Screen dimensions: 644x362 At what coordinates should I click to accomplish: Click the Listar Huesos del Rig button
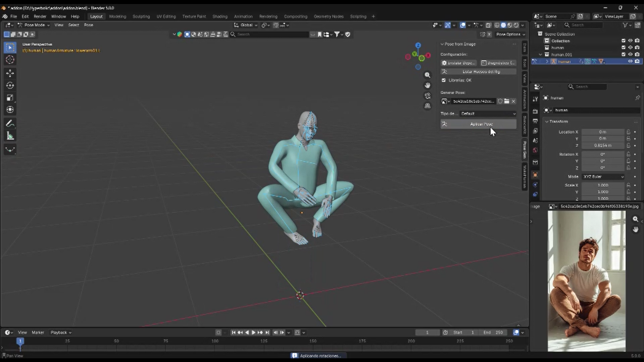pyautogui.click(x=478, y=72)
